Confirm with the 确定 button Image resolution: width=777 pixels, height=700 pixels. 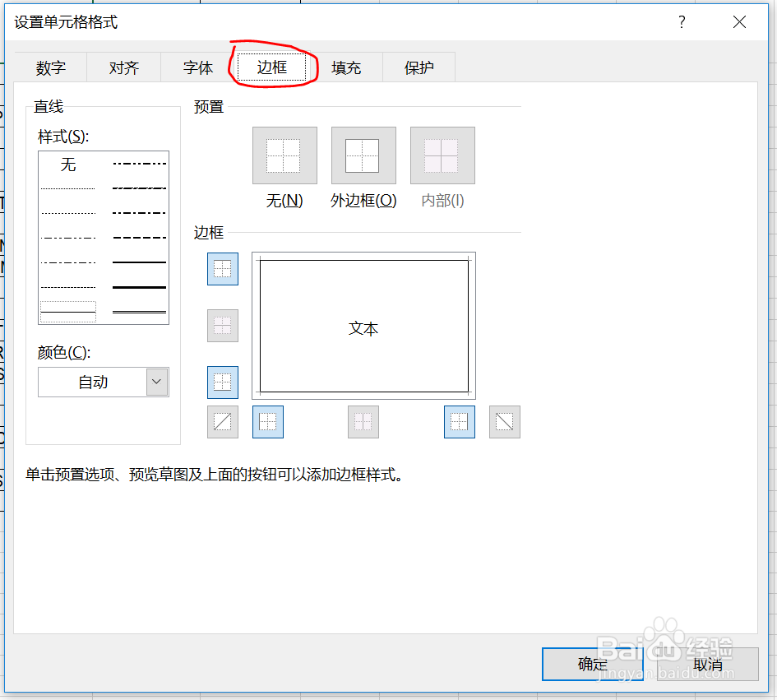coord(593,664)
